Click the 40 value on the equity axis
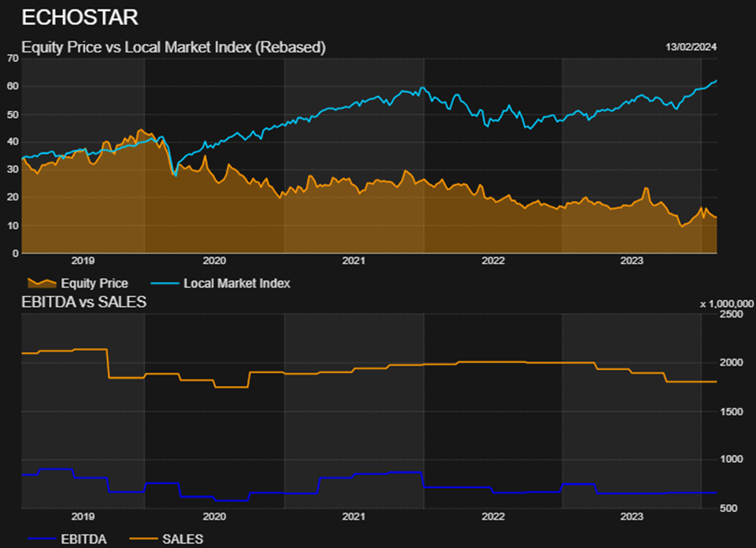Image resolution: width=756 pixels, height=548 pixels. [13, 142]
